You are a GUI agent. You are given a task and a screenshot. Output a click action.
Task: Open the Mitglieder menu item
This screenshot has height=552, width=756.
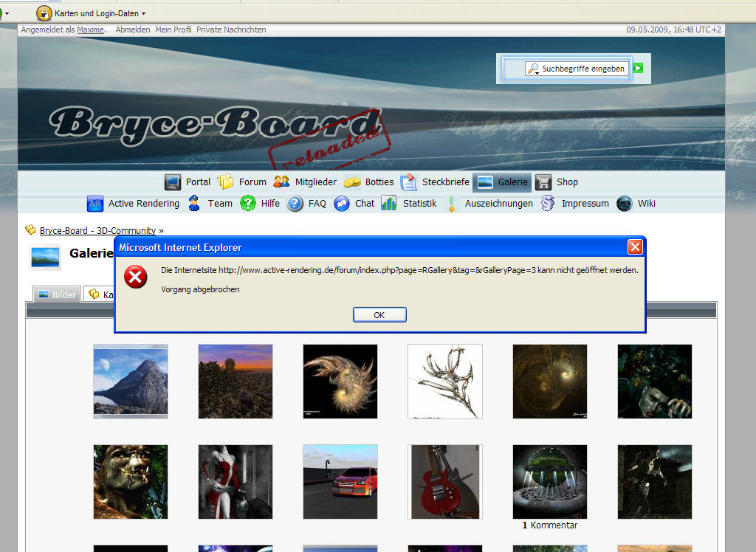pos(316,182)
